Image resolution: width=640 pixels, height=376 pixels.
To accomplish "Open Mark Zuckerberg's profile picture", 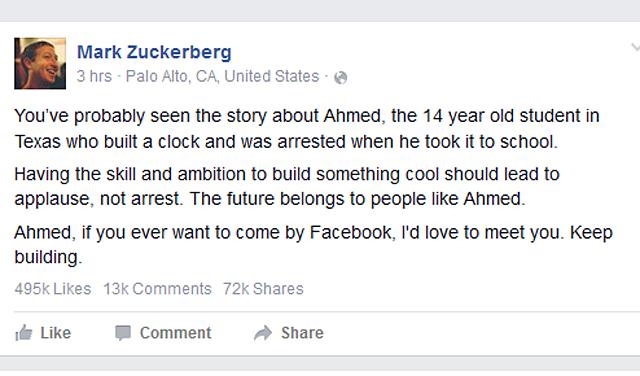I will [x=40, y=63].
